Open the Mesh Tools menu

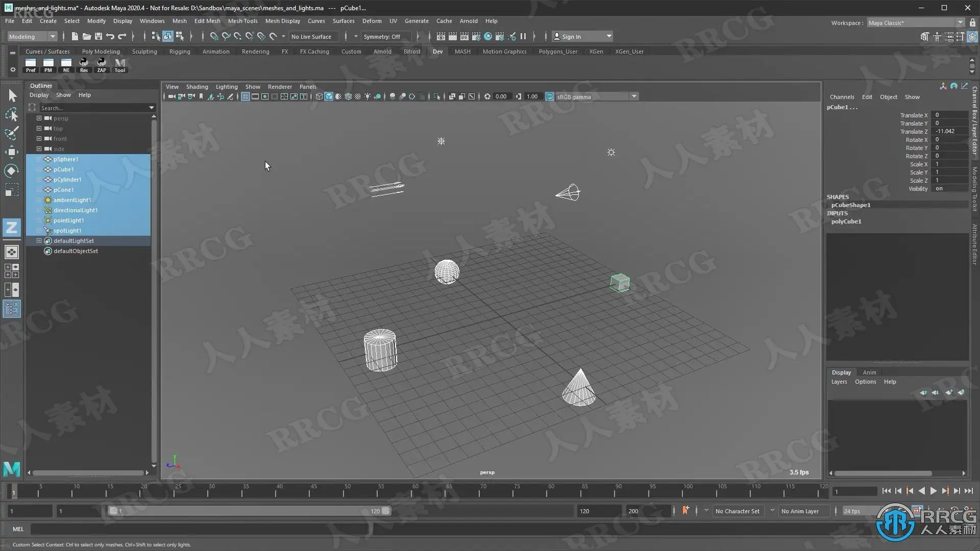click(242, 21)
